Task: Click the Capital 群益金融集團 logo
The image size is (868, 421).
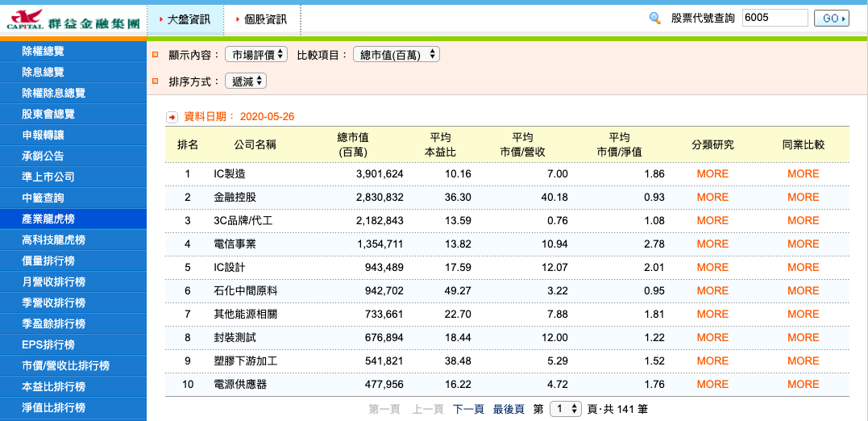Action: click(73, 20)
